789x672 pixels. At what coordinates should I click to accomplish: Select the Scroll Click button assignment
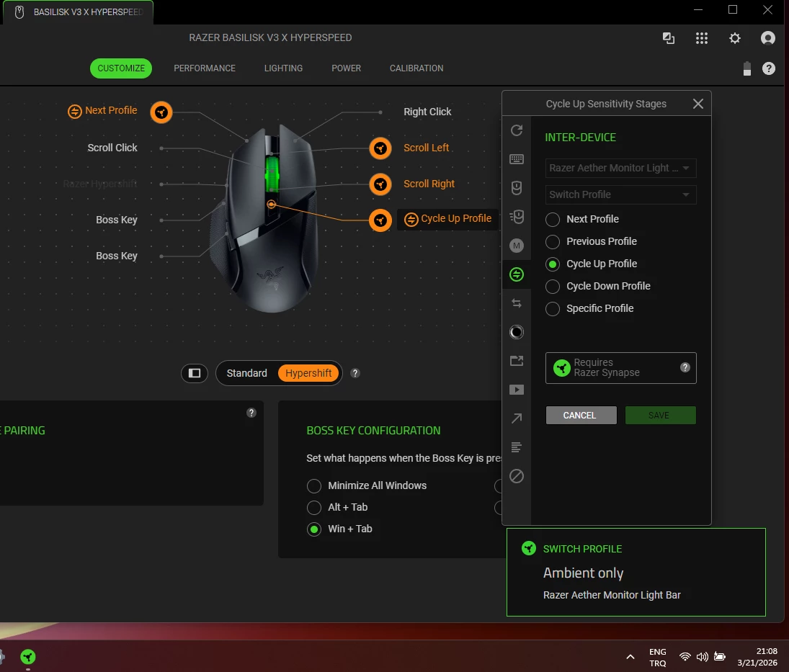[112, 148]
